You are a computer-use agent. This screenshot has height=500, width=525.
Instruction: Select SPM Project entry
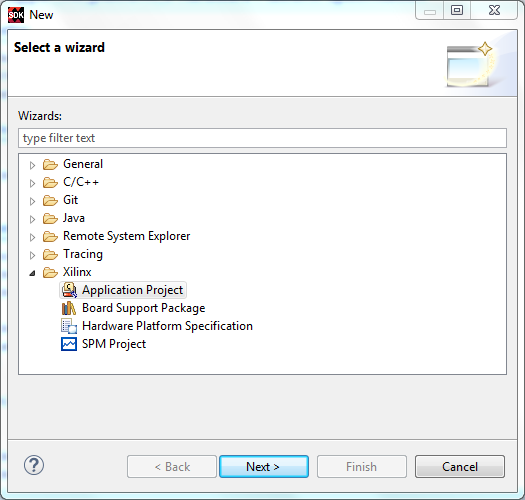coord(114,344)
